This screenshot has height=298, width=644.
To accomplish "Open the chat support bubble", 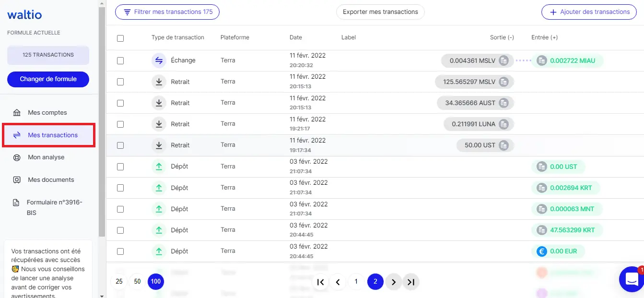I will (x=631, y=279).
